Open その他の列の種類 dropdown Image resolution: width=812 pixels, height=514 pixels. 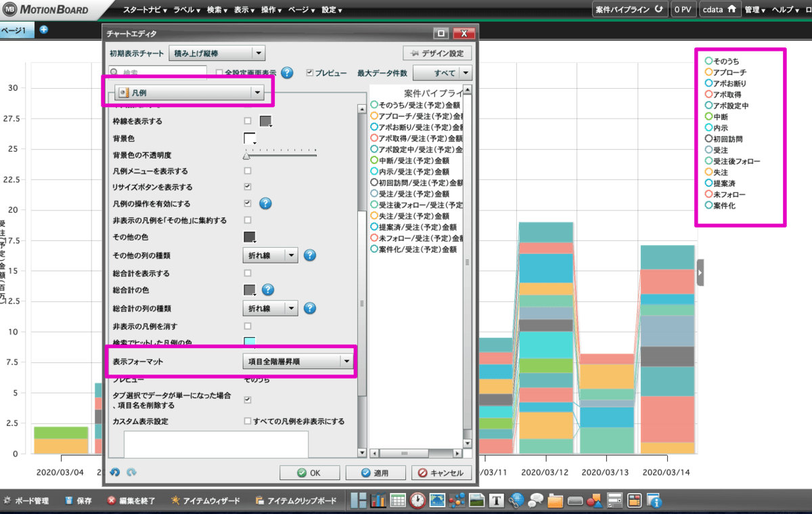click(270, 255)
